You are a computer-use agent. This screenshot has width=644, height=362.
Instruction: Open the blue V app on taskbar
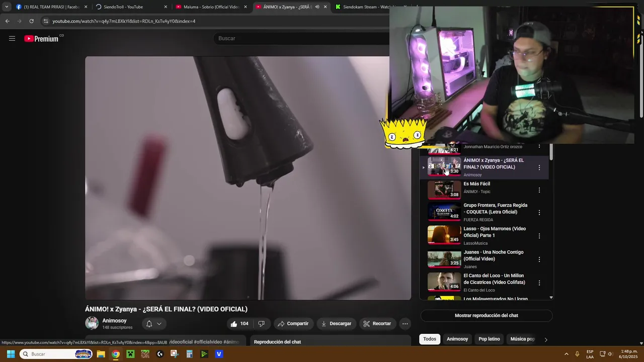[x=219, y=354]
